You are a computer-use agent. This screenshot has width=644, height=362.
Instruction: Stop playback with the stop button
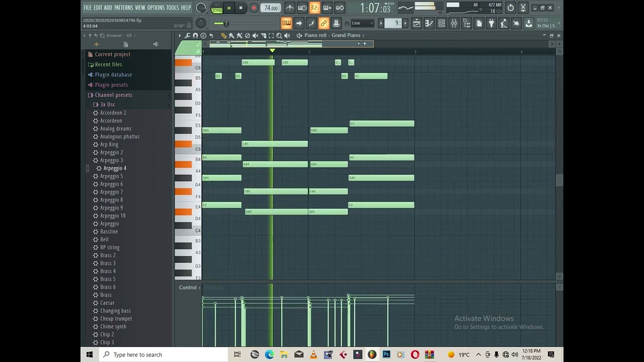pyautogui.click(x=240, y=8)
